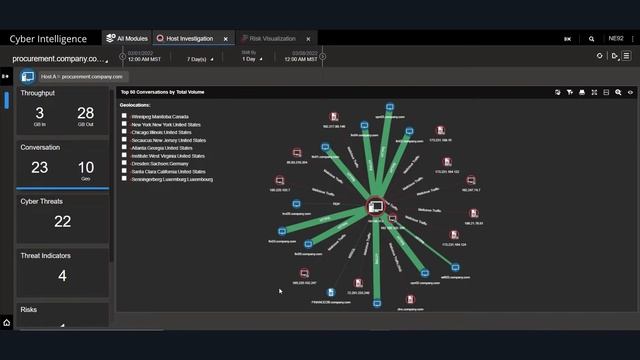Select the small red node beside central host
This screenshot has width=640, height=360.
coord(392,218)
